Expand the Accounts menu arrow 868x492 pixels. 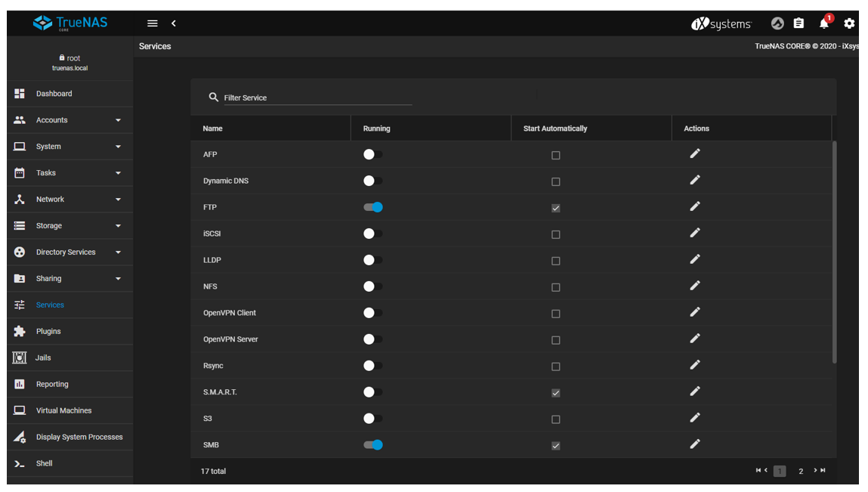tap(118, 120)
